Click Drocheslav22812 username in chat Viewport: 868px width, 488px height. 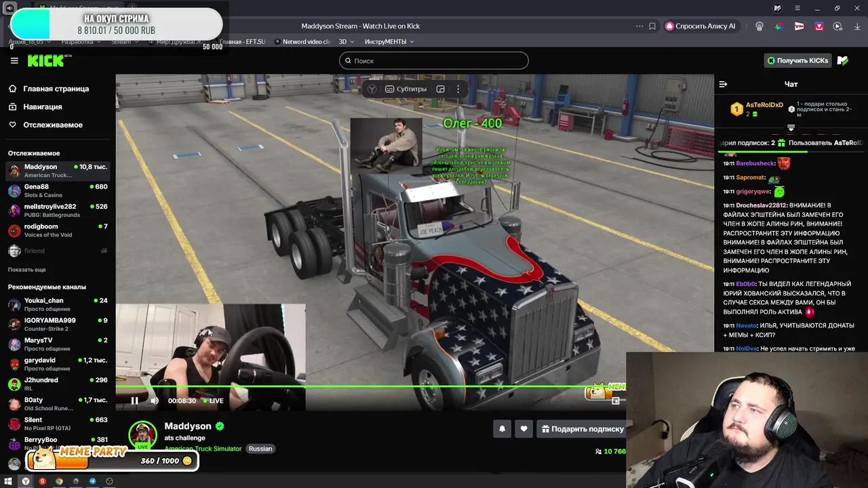762,205
